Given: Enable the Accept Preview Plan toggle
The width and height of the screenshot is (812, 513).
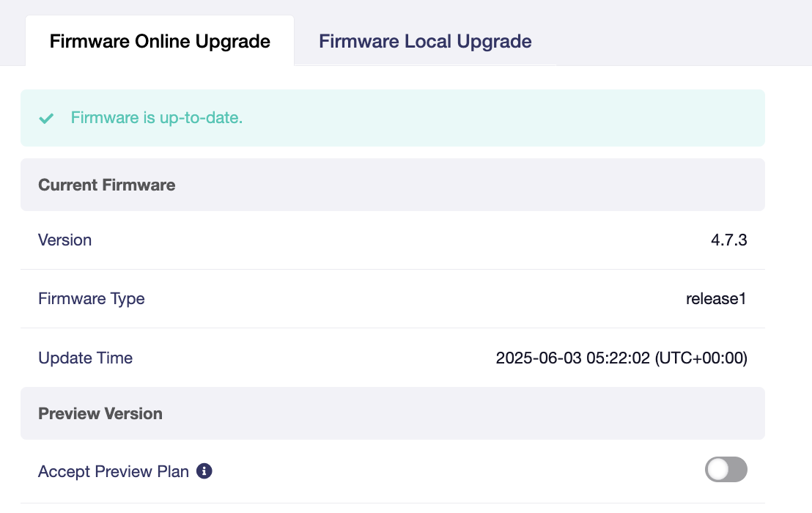Looking at the screenshot, I should 726,470.
